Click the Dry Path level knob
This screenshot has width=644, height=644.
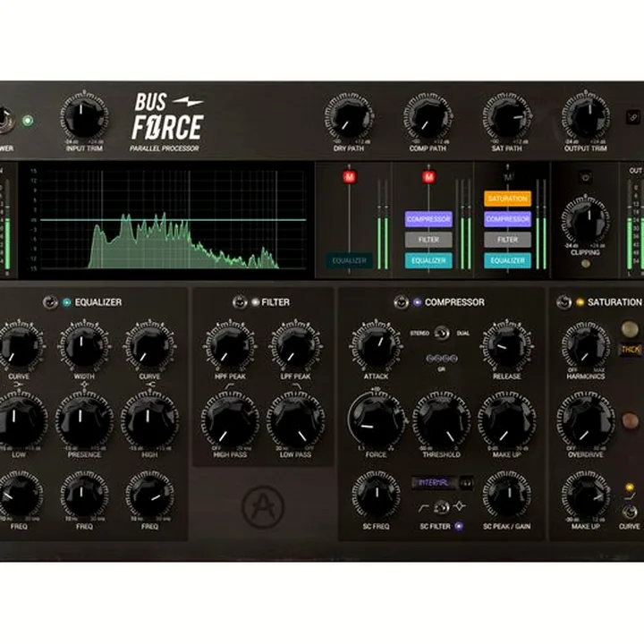349,118
